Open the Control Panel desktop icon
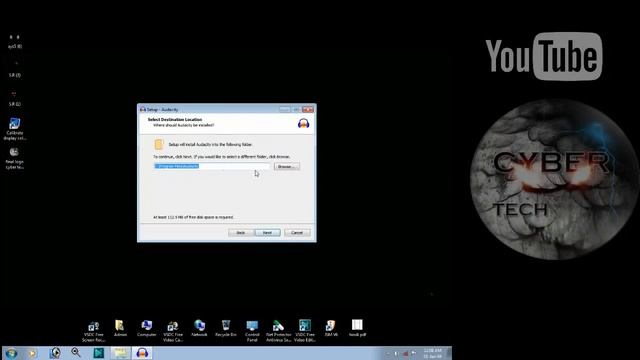This screenshot has width=640, height=360. tap(252, 331)
